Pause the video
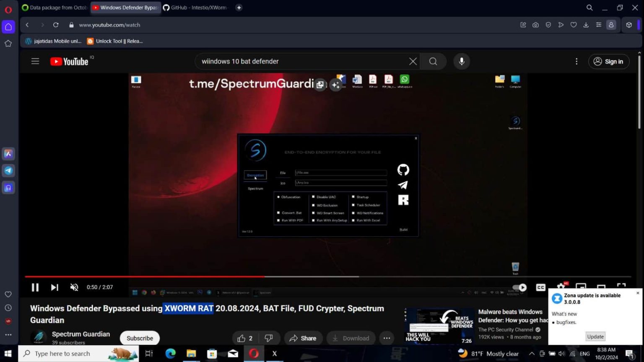Screen dimensions: 644x362 [35, 287]
